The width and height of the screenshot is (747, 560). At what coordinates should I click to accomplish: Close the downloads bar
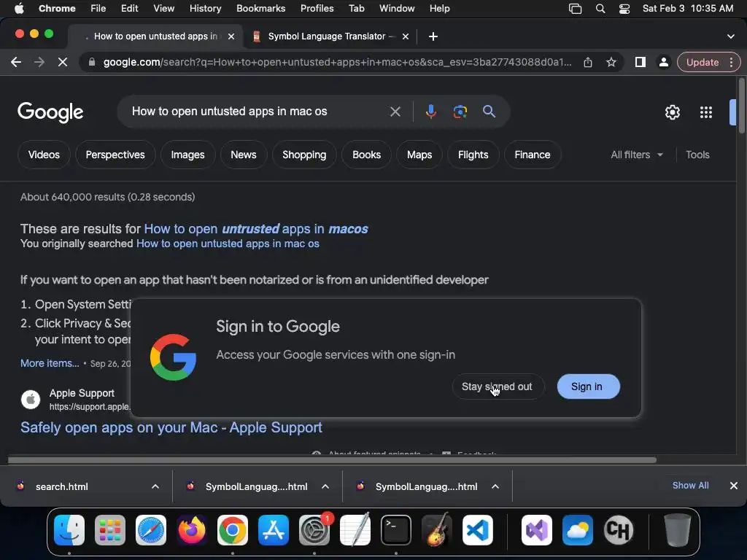pyautogui.click(x=733, y=486)
